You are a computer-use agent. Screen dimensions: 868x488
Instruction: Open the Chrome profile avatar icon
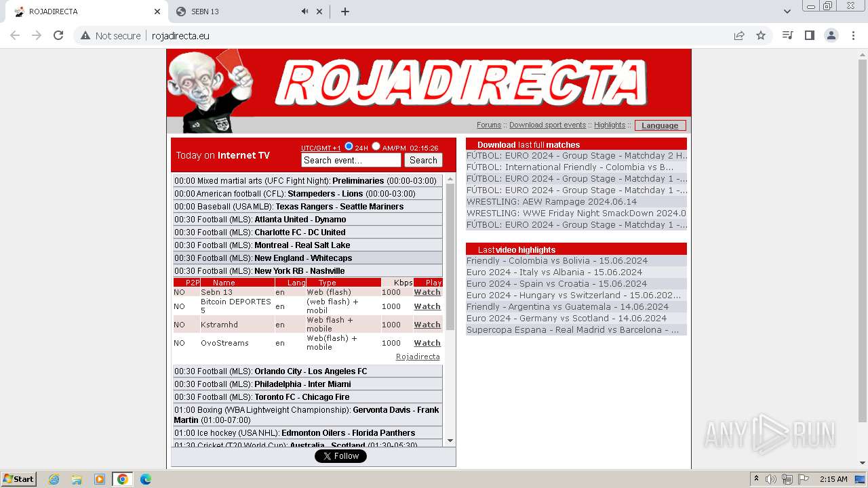tap(831, 35)
